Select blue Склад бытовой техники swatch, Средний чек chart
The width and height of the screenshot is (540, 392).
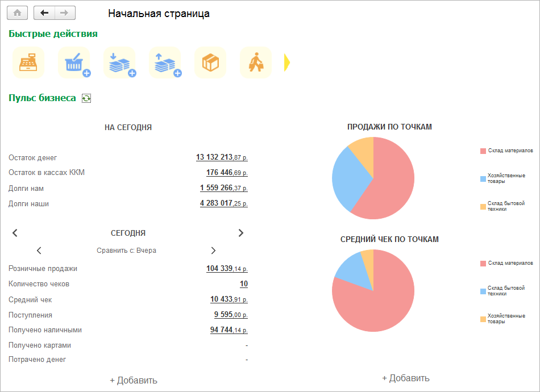(x=483, y=291)
